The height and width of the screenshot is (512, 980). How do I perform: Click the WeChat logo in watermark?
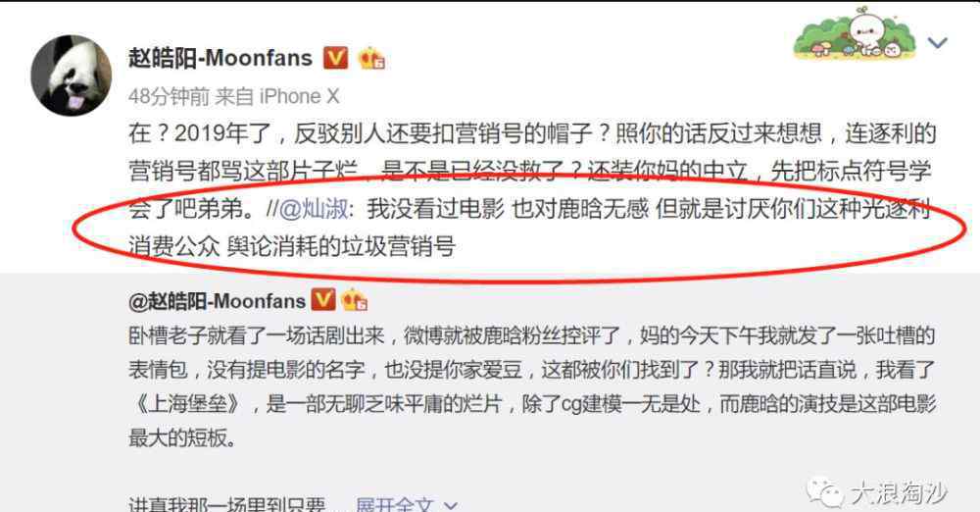tap(824, 493)
